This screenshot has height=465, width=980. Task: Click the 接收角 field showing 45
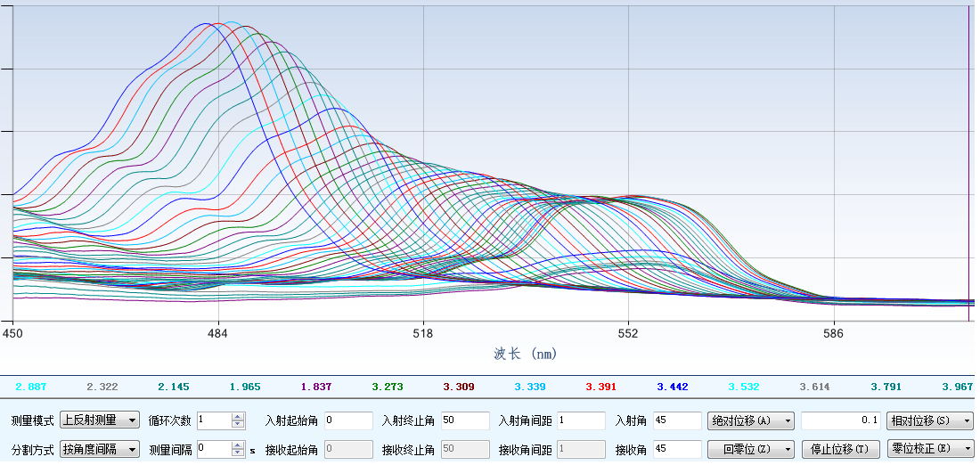pyautogui.click(x=677, y=449)
